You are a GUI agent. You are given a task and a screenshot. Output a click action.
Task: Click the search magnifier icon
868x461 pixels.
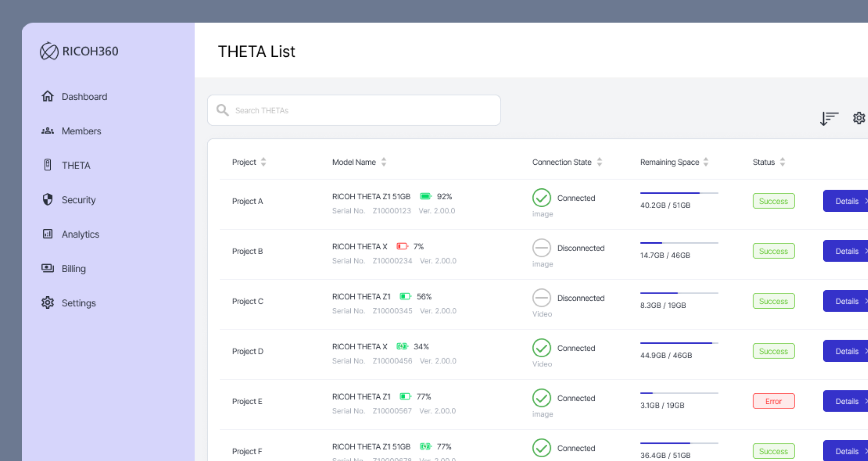point(223,110)
